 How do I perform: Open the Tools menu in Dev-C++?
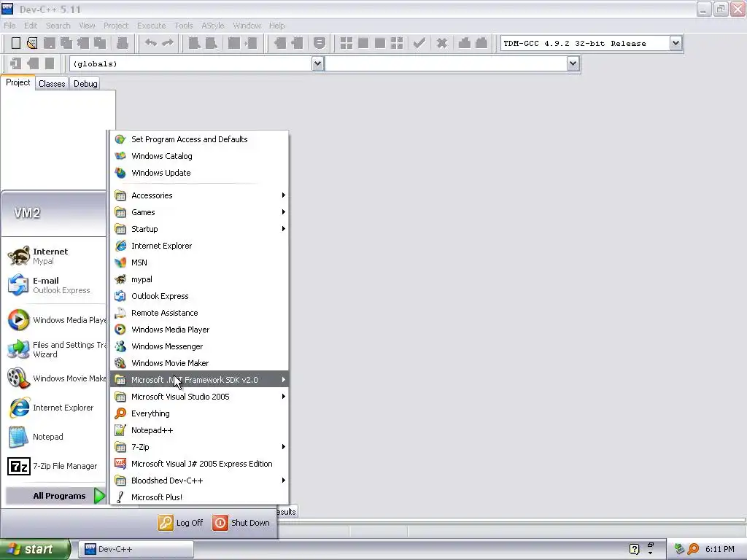point(183,26)
